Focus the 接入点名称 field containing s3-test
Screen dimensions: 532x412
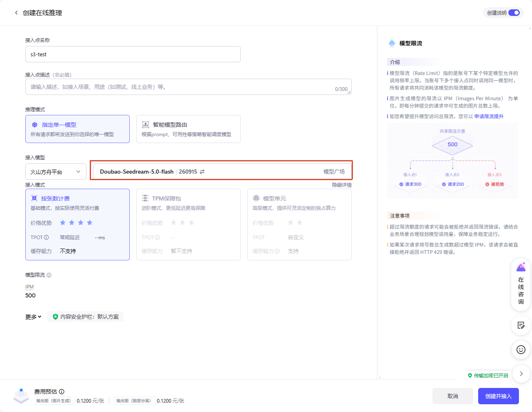133,54
